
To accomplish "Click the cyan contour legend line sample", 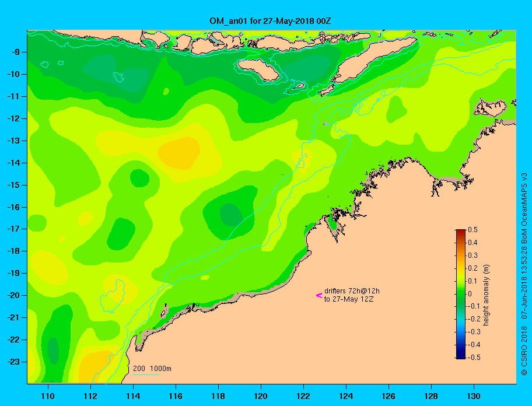I will click(x=146, y=374).
